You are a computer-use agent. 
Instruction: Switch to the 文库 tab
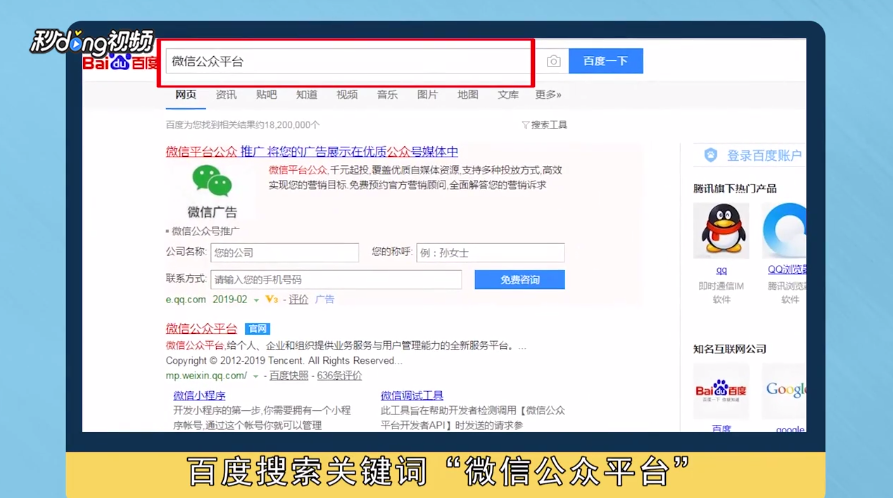pyautogui.click(x=508, y=95)
